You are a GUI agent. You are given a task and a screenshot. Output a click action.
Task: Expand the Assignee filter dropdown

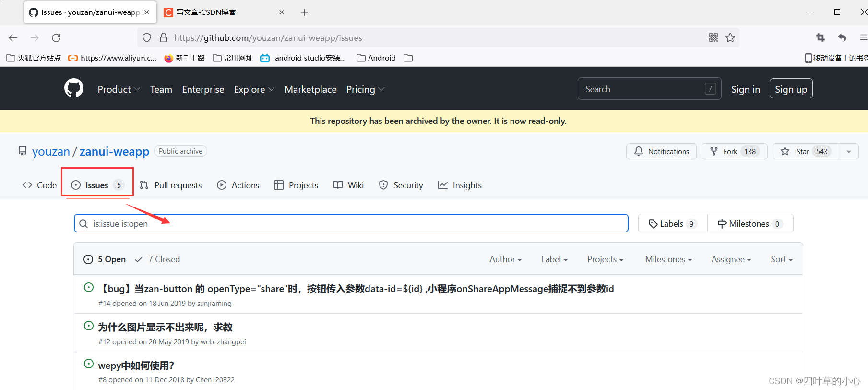click(x=731, y=259)
